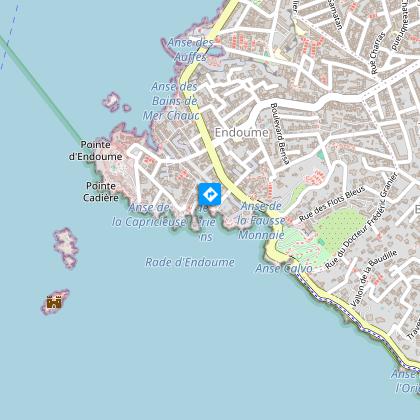The height and width of the screenshot is (420, 420).
Task: Click the Rade d'Endoume water label
Action: (190, 262)
